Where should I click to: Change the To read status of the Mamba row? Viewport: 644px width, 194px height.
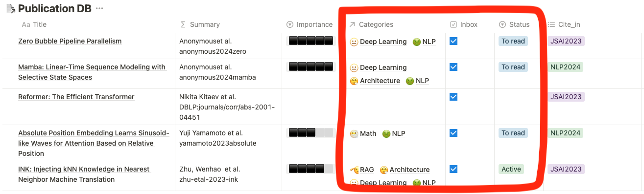513,67
